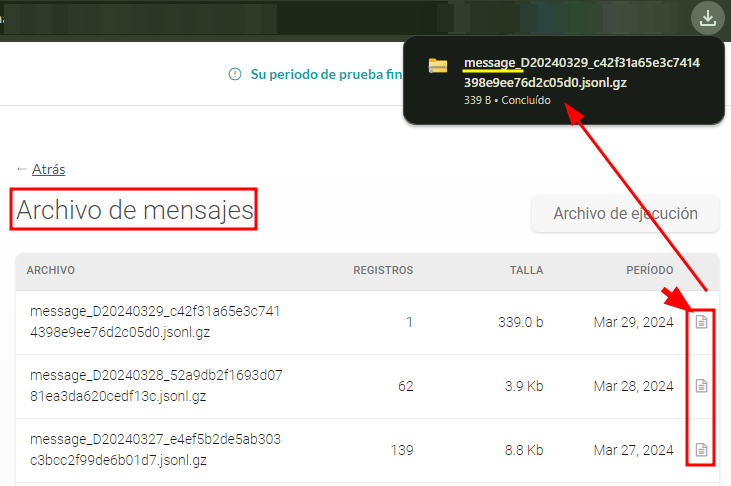The image size is (731, 486).
Task: Click the info icon beside trial notice
Action: coord(235,74)
